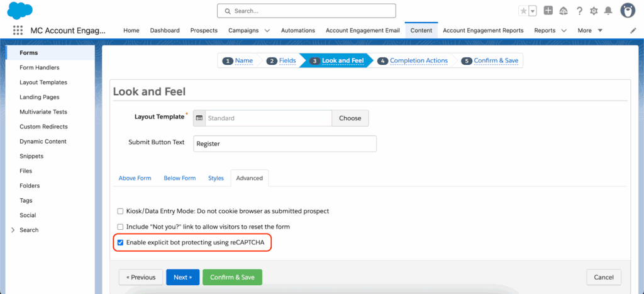Click the green Confirm & Save button
This screenshot has width=644, height=294.
coord(233,278)
